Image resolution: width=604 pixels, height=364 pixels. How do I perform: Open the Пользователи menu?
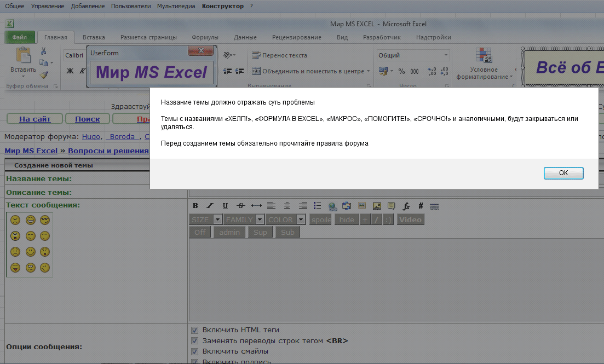131,6
